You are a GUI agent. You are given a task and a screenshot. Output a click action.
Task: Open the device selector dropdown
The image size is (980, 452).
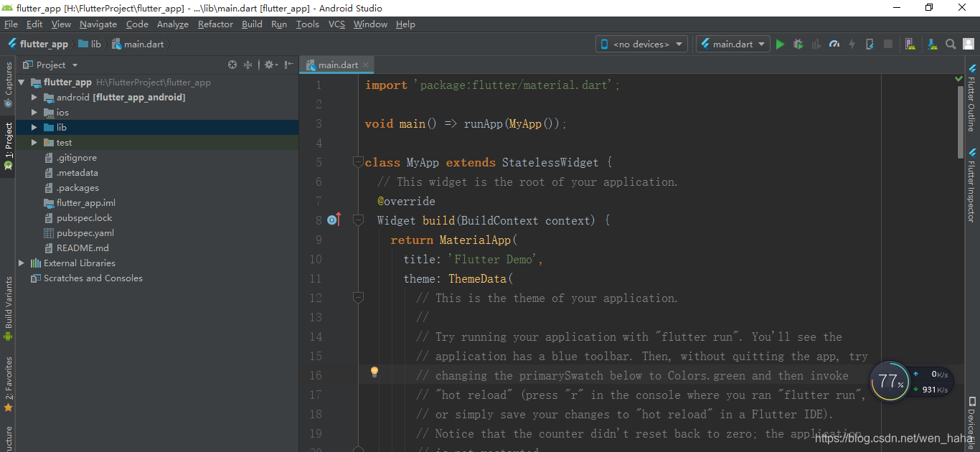[x=641, y=44]
